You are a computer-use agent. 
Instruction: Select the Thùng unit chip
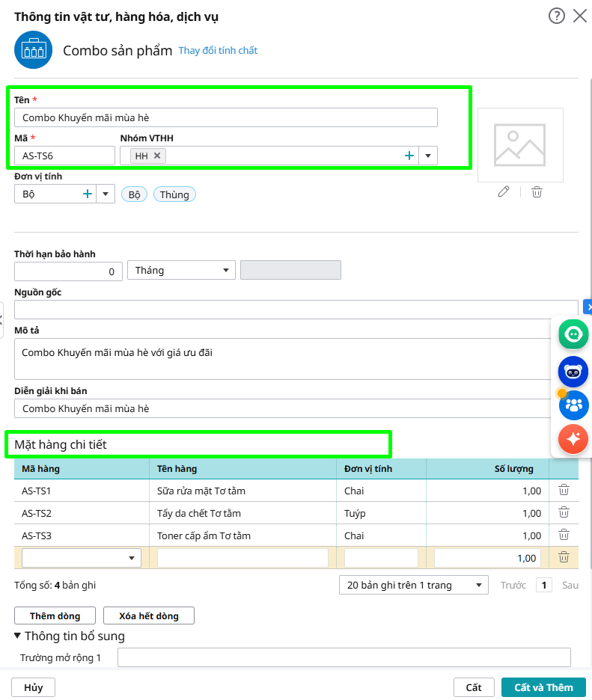tap(174, 194)
